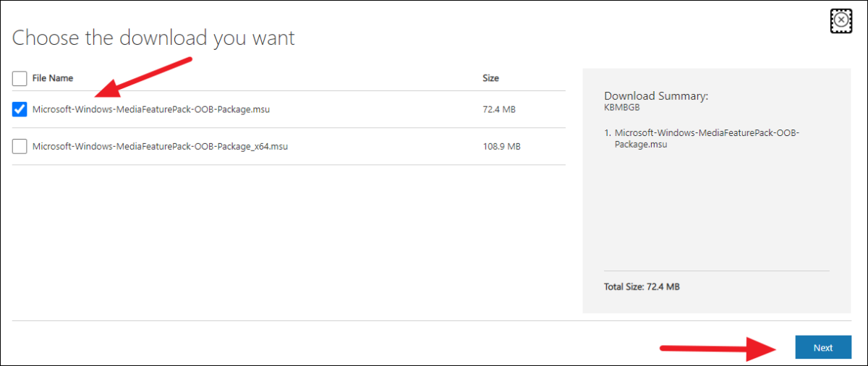Viewport: 868px width, 366px height.
Task: Click the 108.9 MB size value
Action: tap(501, 146)
